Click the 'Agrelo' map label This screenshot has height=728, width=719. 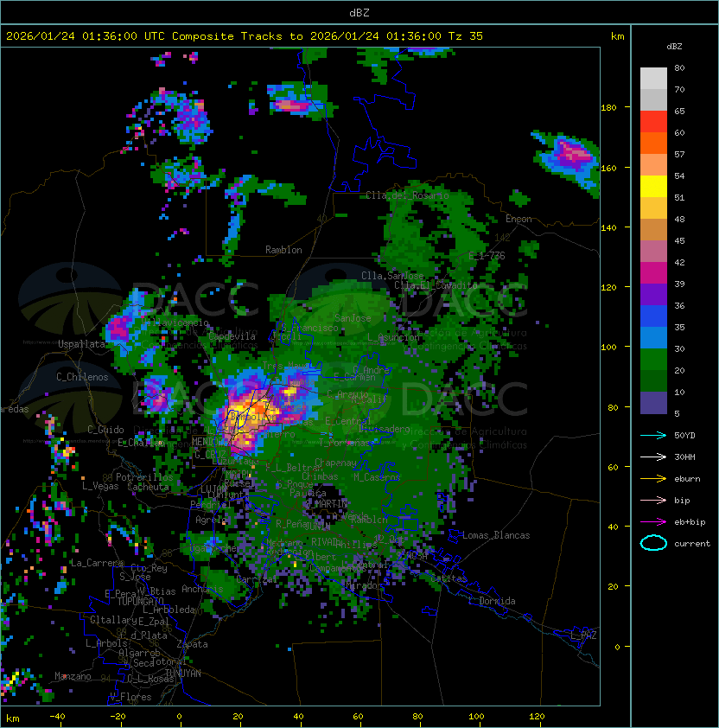pyautogui.click(x=211, y=520)
